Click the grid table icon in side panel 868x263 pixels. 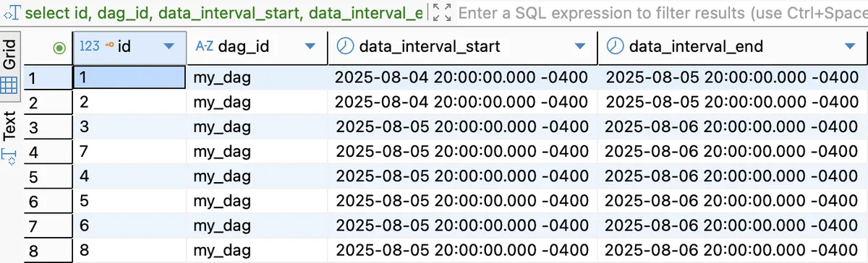(x=9, y=86)
